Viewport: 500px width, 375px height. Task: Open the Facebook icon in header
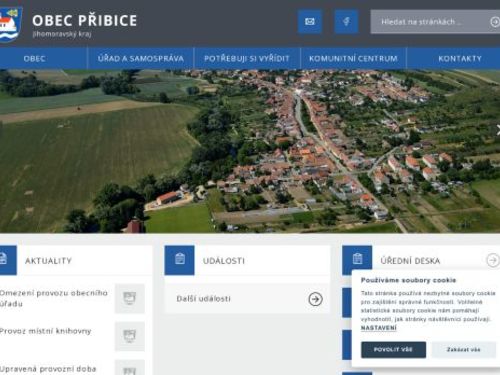[x=346, y=22]
